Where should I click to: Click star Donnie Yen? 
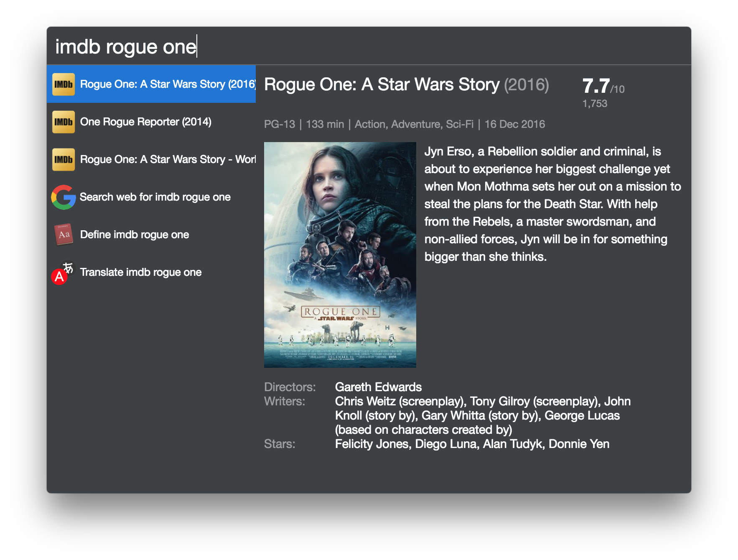point(579,444)
